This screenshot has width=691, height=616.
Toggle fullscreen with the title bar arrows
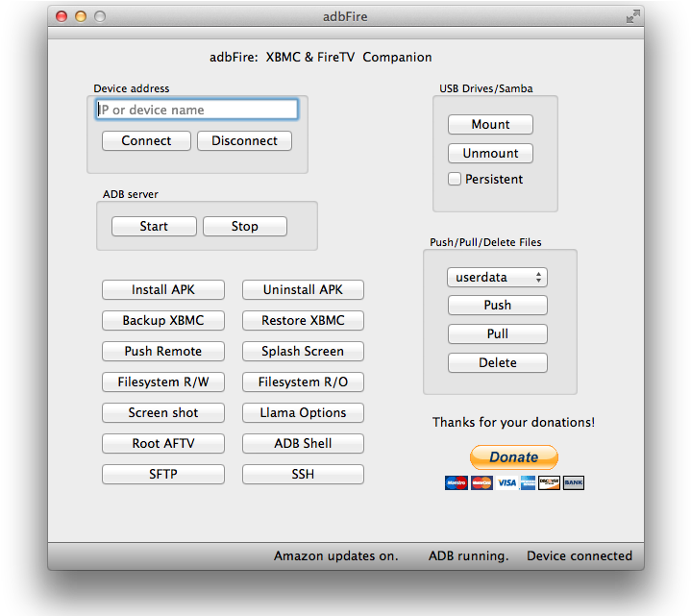632,16
